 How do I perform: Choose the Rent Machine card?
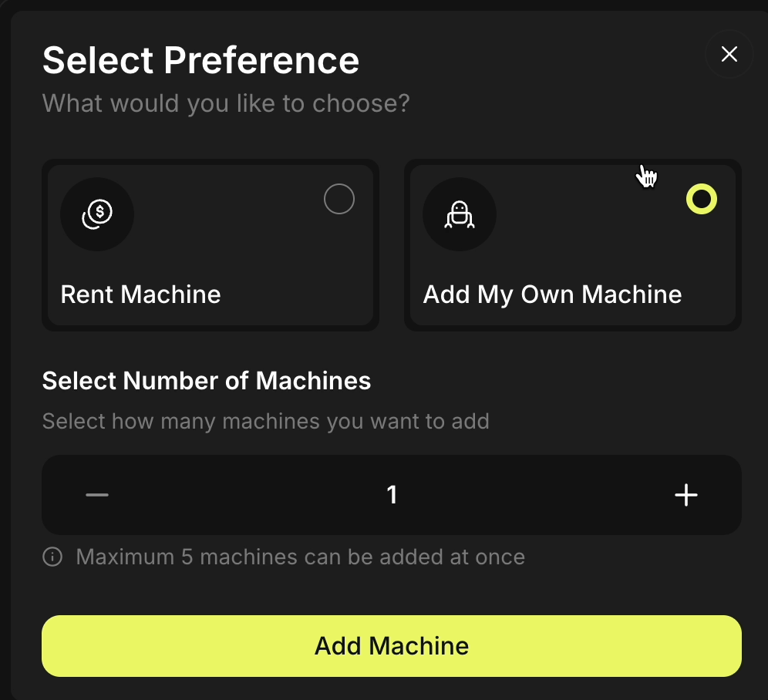click(x=211, y=245)
